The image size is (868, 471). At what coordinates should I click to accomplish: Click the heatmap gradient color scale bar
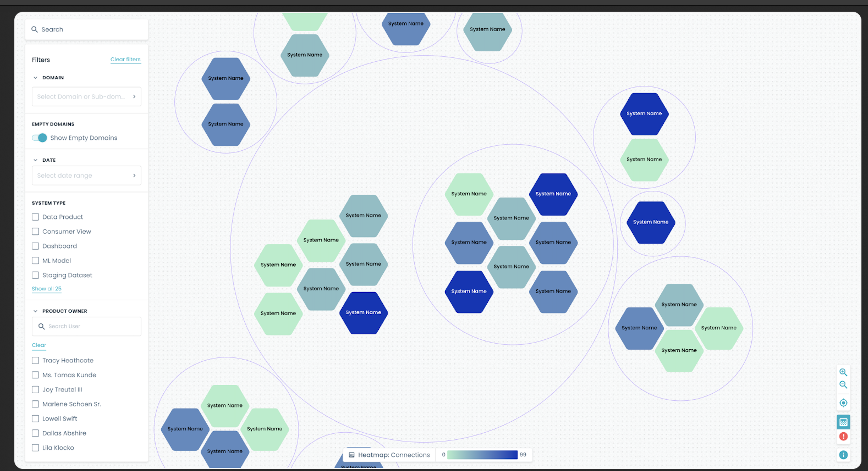[482, 455]
